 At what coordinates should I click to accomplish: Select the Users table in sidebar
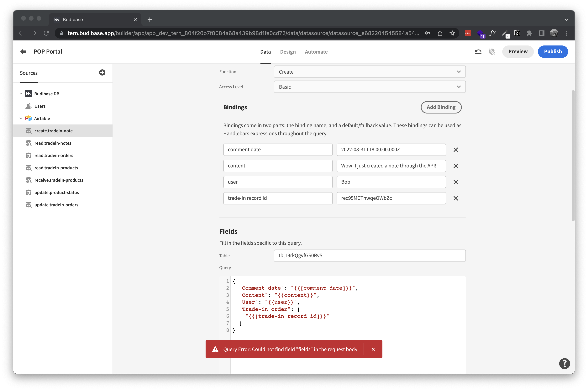[40, 106]
